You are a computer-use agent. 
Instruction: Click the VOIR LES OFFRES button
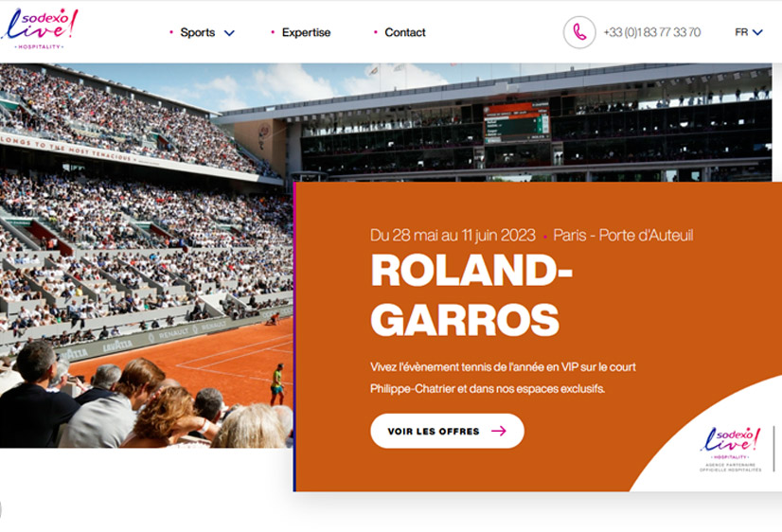click(448, 431)
